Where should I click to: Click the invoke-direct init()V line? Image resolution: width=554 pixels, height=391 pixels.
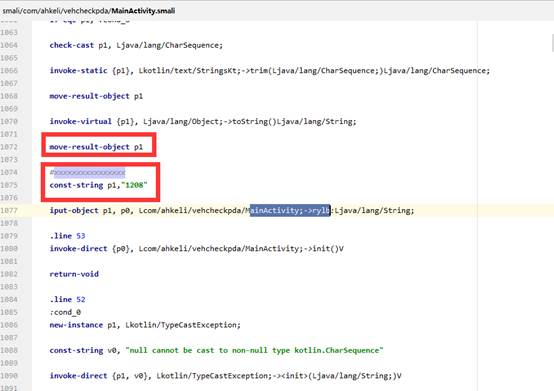[x=196, y=249]
